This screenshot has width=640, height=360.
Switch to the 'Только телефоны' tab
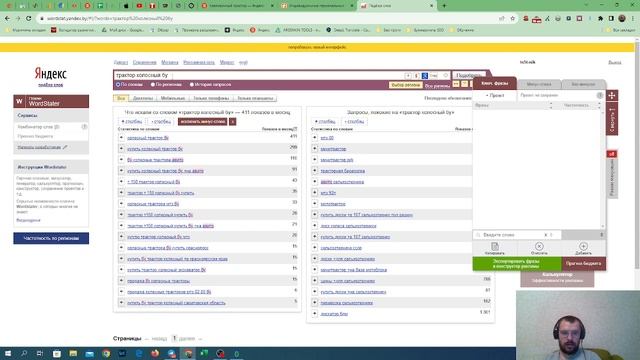click(211, 98)
